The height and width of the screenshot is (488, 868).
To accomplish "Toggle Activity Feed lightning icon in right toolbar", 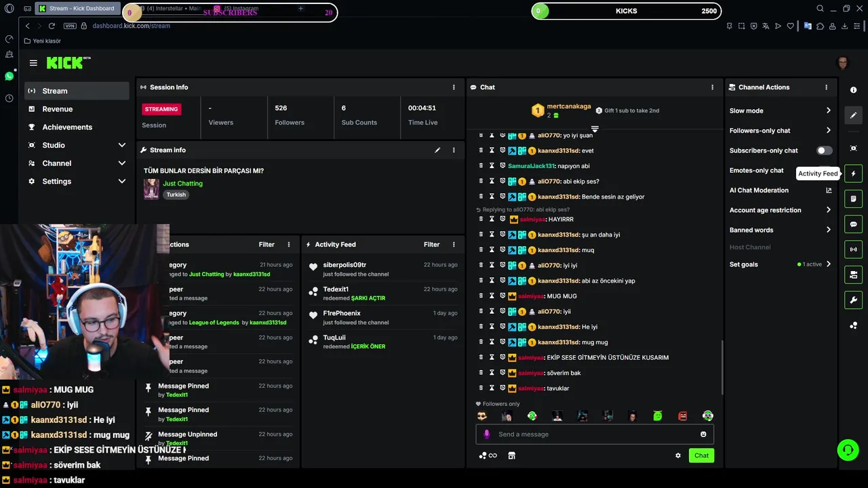I will (x=853, y=174).
